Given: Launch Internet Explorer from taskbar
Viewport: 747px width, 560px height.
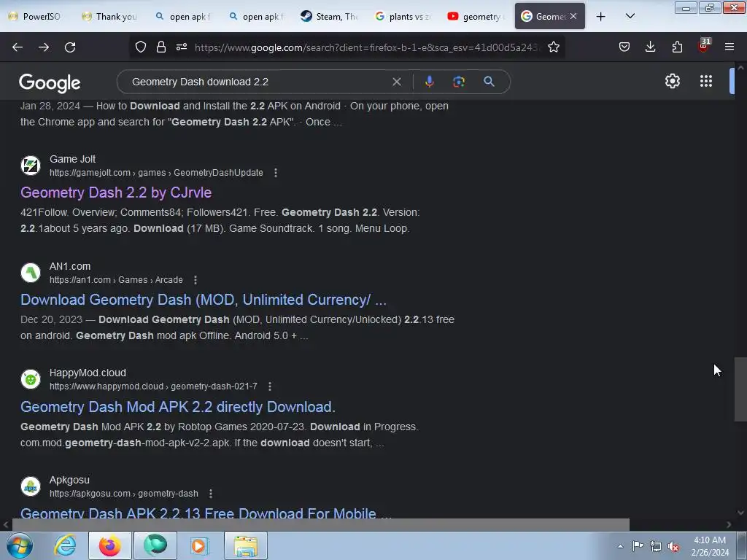Looking at the screenshot, I should [x=65, y=545].
